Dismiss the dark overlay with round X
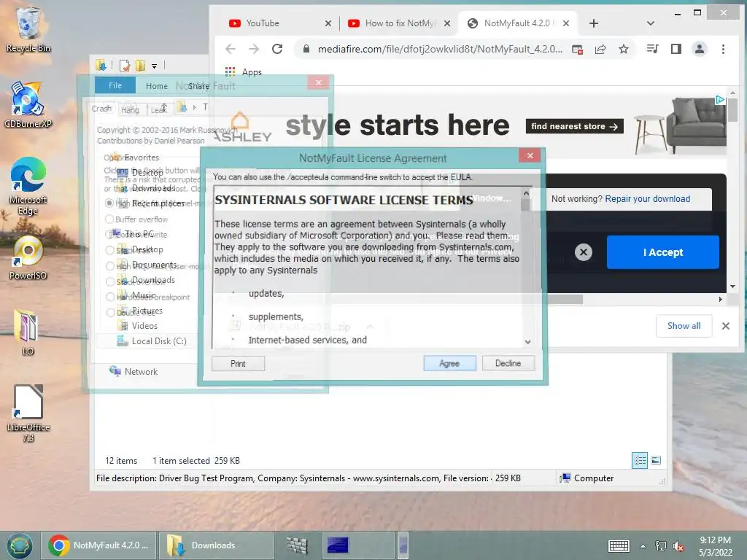Viewport: 747px width, 560px height. [x=584, y=252]
